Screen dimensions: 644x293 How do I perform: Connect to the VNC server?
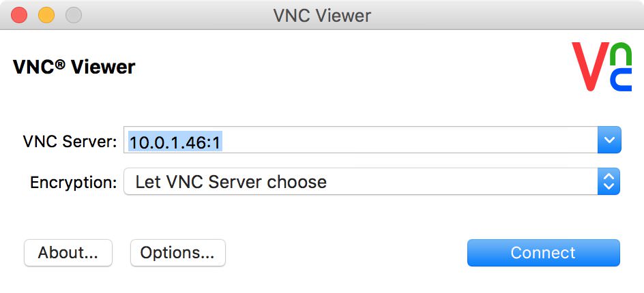543,253
